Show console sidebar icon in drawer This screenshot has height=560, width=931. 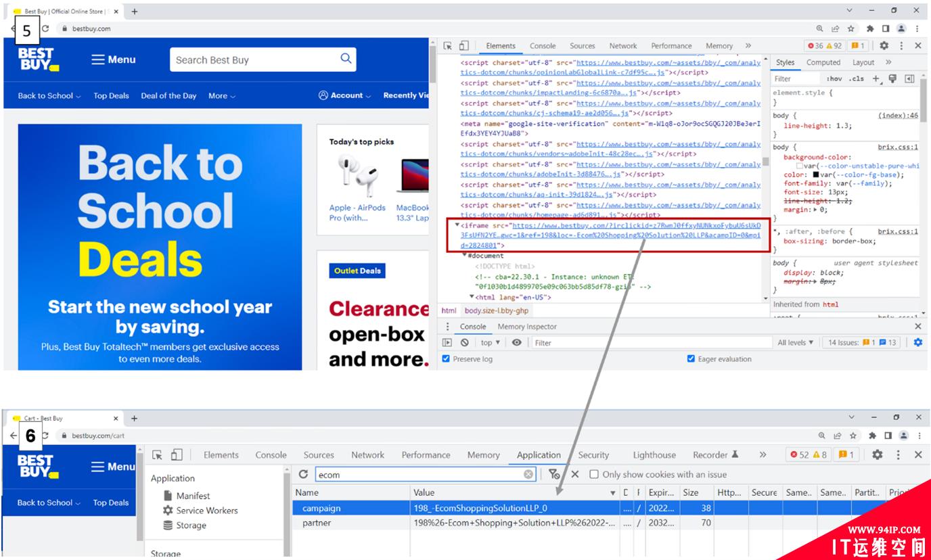(447, 343)
